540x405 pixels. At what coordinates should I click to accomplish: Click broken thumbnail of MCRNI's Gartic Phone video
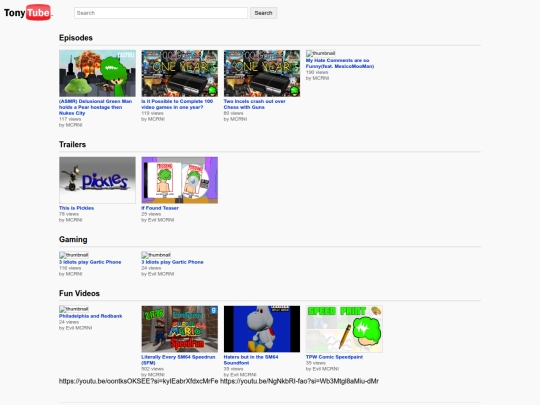coord(74,255)
